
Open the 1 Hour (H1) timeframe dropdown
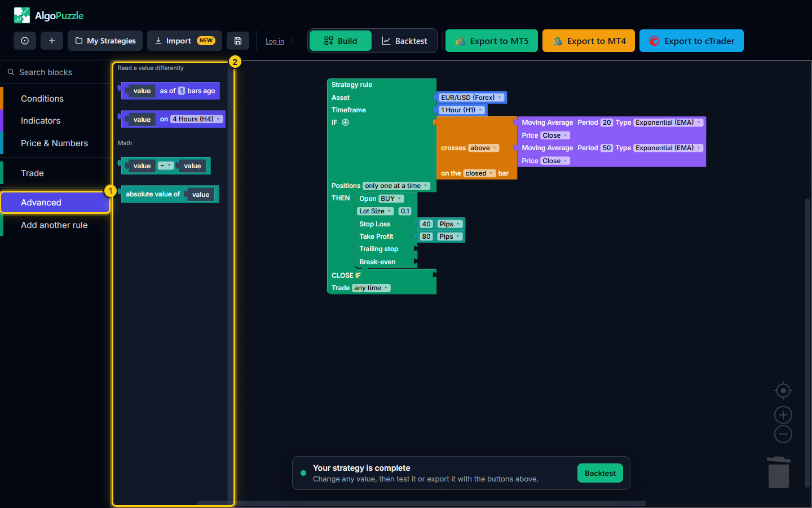pos(462,110)
